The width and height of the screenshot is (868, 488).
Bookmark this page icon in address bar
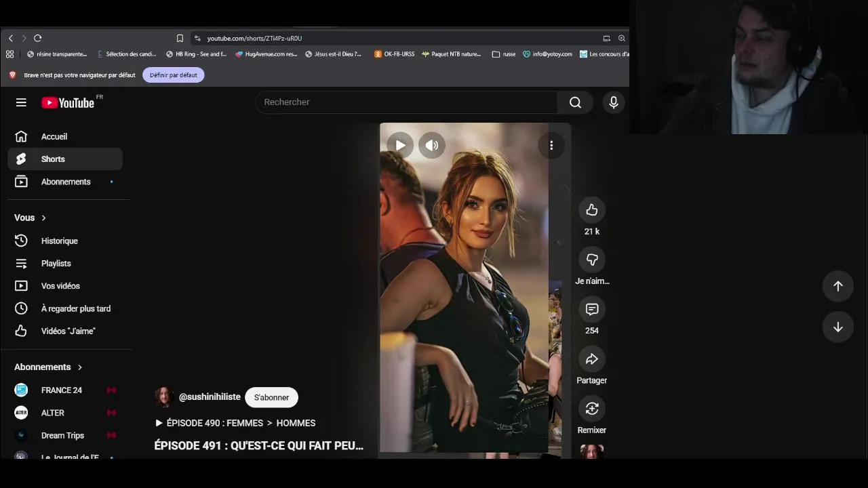180,39
